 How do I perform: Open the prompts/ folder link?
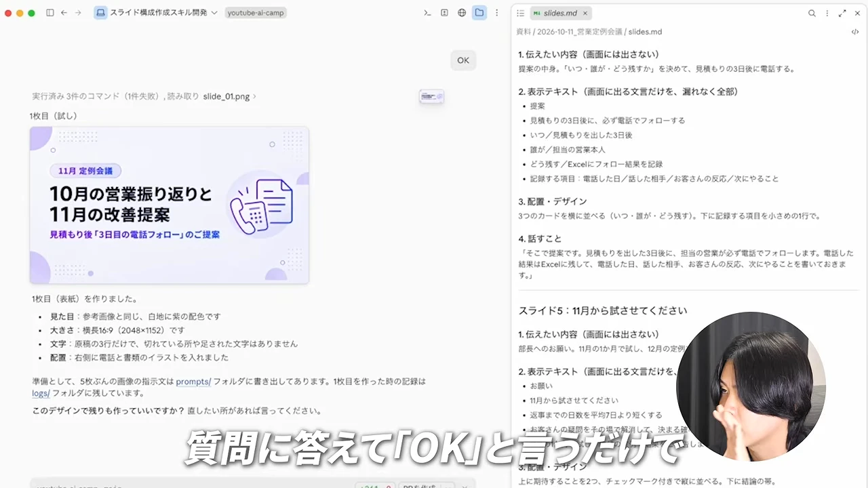pyautogui.click(x=193, y=382)
